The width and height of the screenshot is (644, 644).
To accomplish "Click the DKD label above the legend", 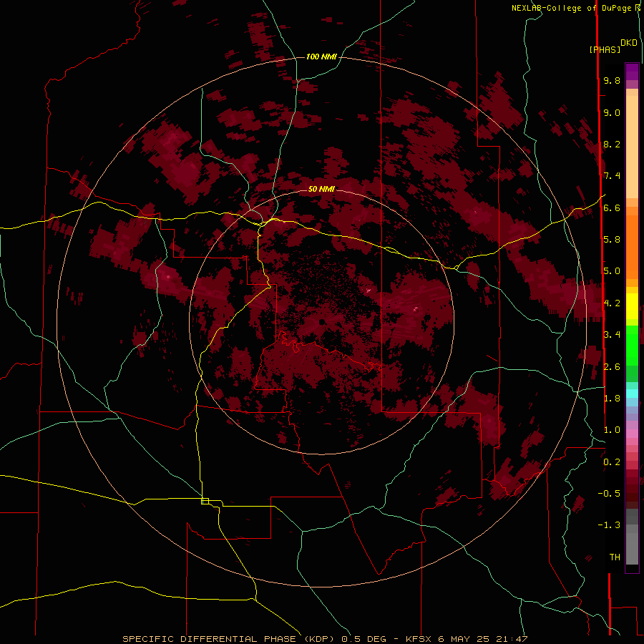I will click(x=629, y=43).
